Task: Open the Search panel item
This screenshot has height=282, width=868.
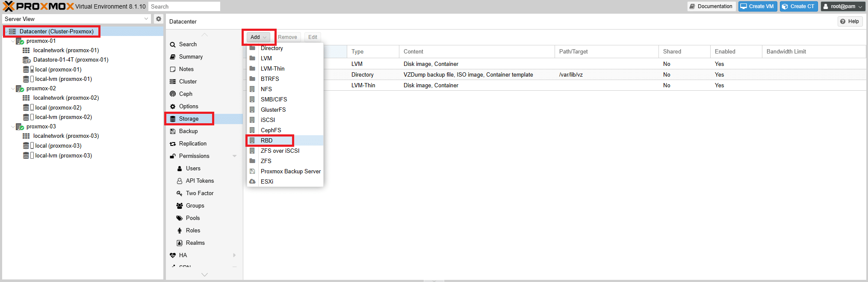Action: click(x=188, y=45)
